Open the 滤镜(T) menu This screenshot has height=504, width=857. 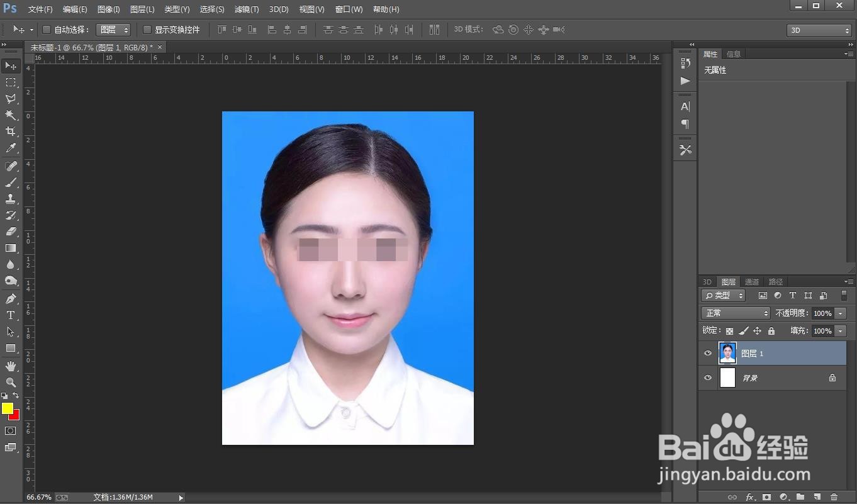point(247,9)
